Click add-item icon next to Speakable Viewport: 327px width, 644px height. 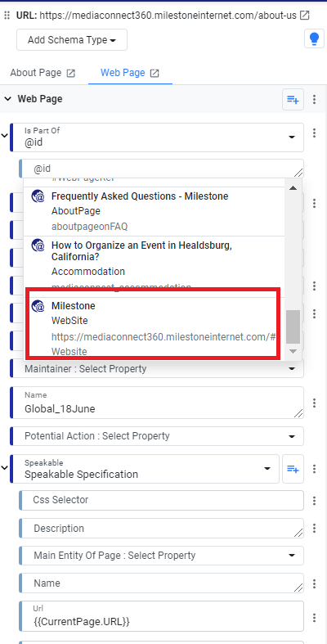point(293,469)
